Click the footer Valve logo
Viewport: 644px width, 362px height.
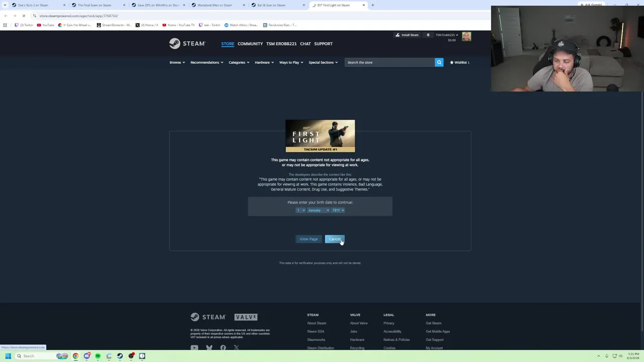(246, 317)
